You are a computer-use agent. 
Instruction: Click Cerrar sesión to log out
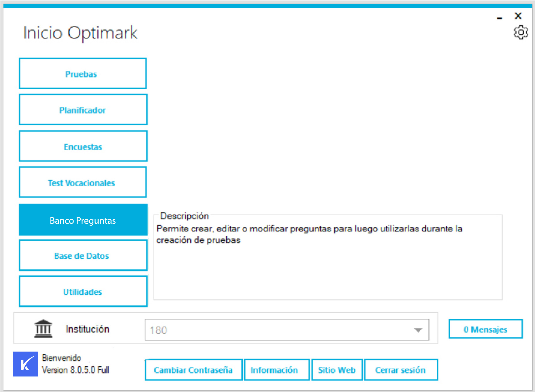point(401,370)
